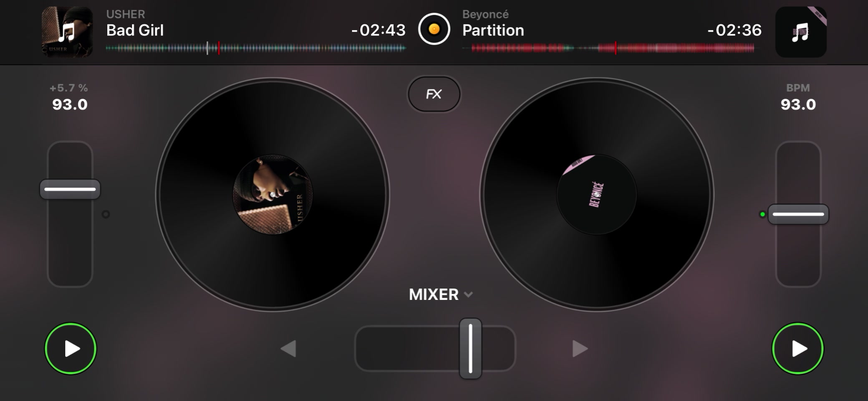
Task: Expand the MIXER dropdown
Action: click(x=441, y=294)
